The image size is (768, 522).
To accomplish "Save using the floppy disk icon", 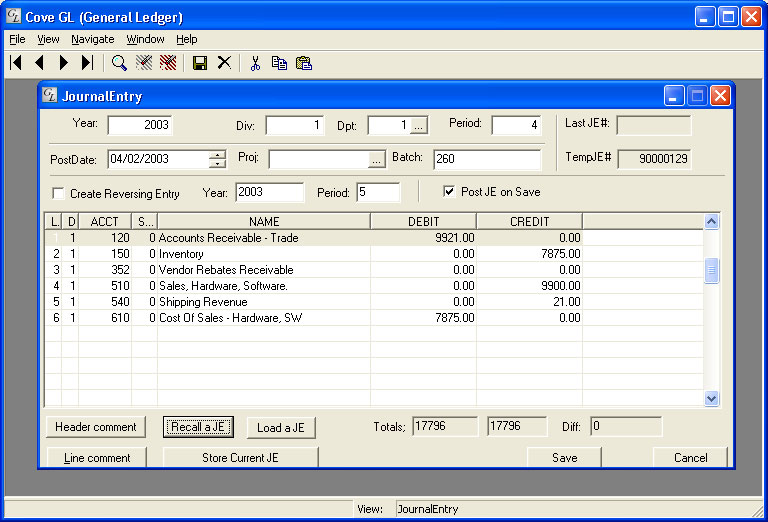I will (200, 63).
